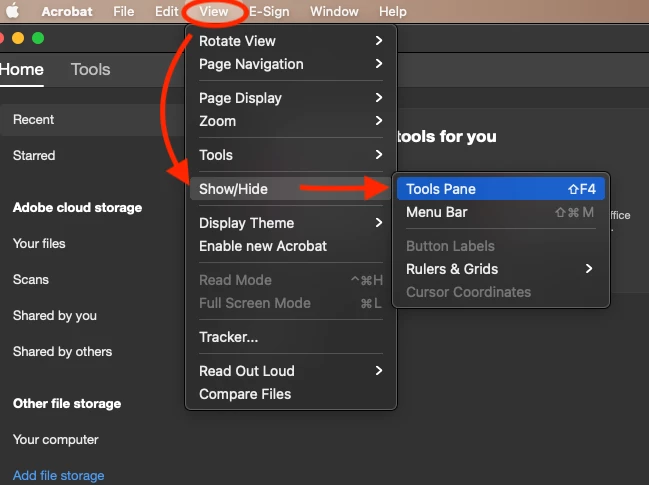Click the yellow minimize window button
This screenshot has height=485, width=649.
point(18,38)
